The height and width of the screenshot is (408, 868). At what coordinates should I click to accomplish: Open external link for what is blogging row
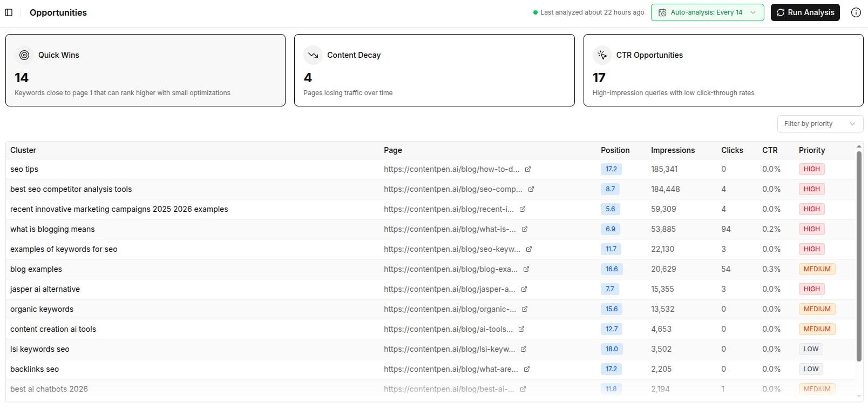pos(525,229)
